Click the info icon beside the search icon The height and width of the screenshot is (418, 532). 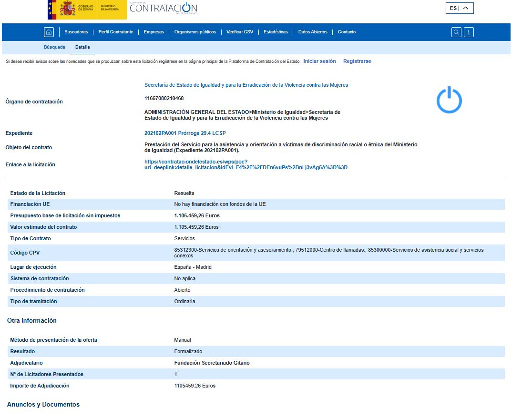click(469, 32)
